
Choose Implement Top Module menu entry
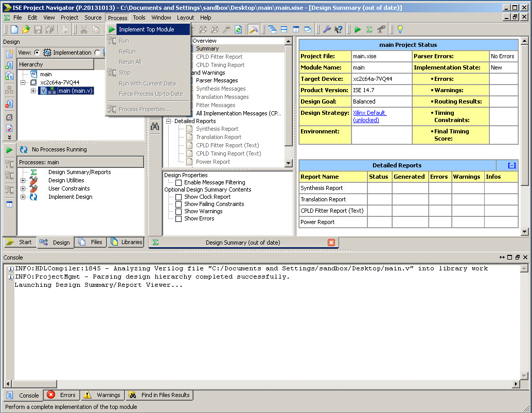point(148,29)
